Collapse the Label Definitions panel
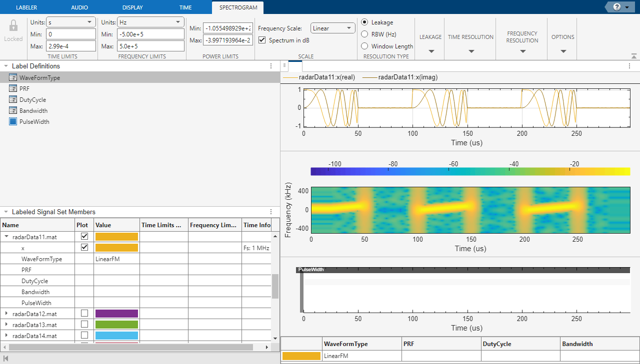Screen dimensions: 640x364 pos(5,66)
